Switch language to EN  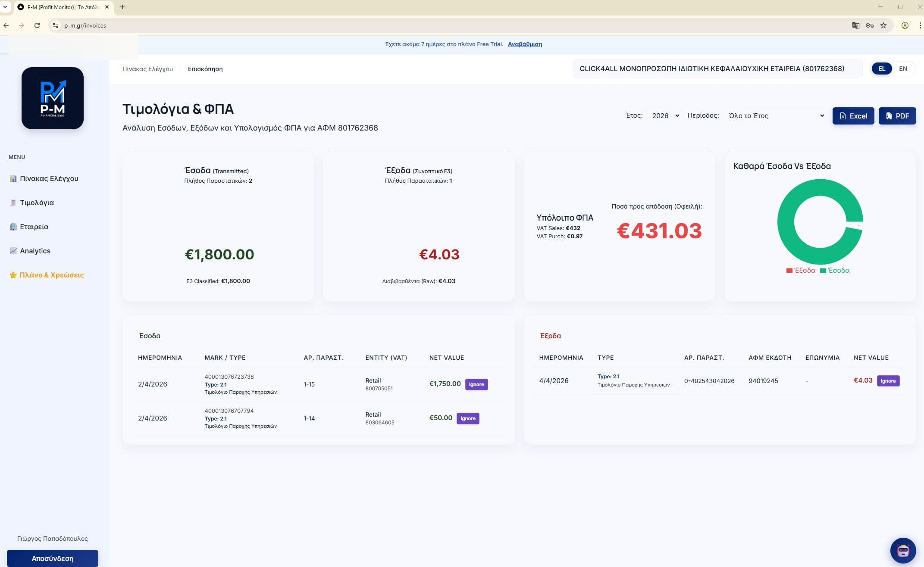tap(903, 69)
